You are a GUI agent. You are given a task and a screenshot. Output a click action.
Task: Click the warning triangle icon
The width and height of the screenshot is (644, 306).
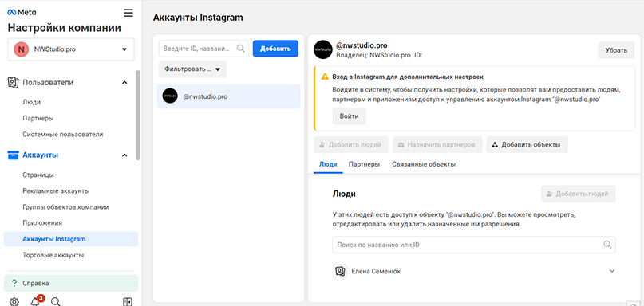click(x=325, y=76)
